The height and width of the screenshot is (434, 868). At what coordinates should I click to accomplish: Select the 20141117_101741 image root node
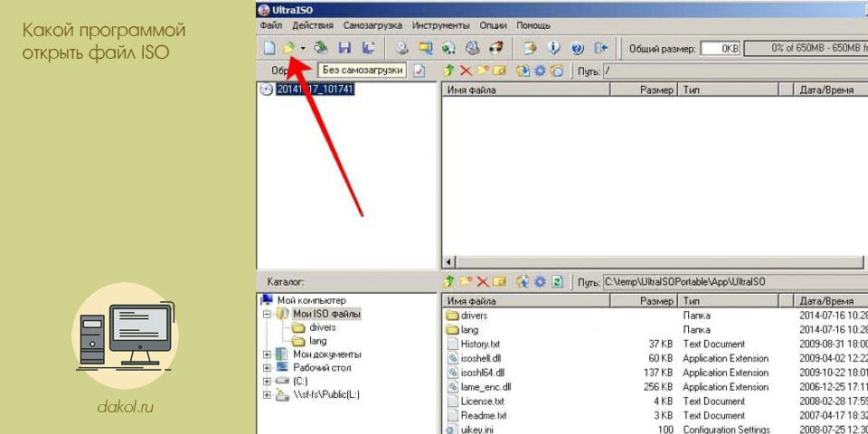pyautogui.click(x=315, y=90)
